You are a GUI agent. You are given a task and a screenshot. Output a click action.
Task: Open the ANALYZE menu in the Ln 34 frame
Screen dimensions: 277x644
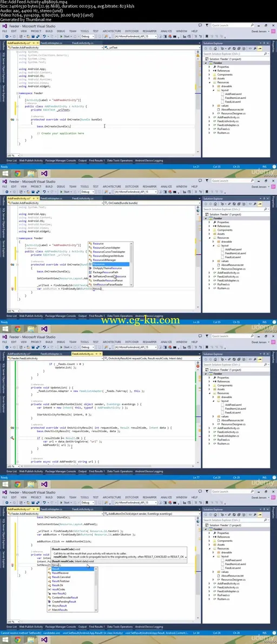pos(166,497)
